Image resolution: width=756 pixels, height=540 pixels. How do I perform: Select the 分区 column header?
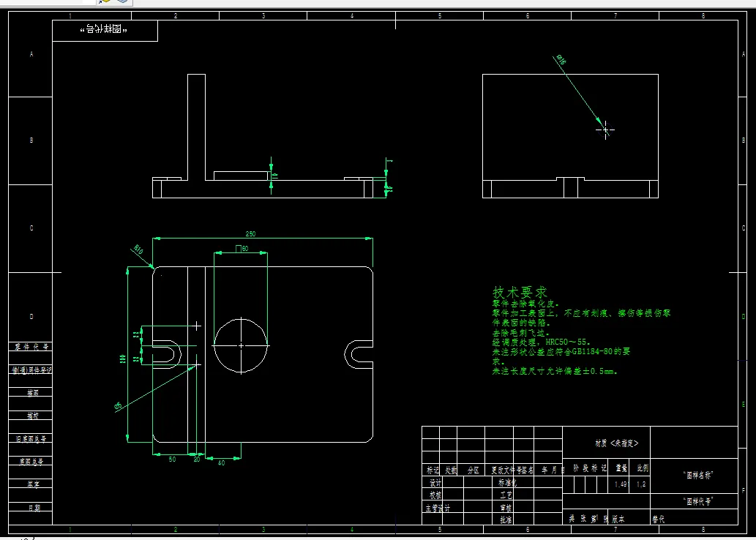click(x=473, y=470)
